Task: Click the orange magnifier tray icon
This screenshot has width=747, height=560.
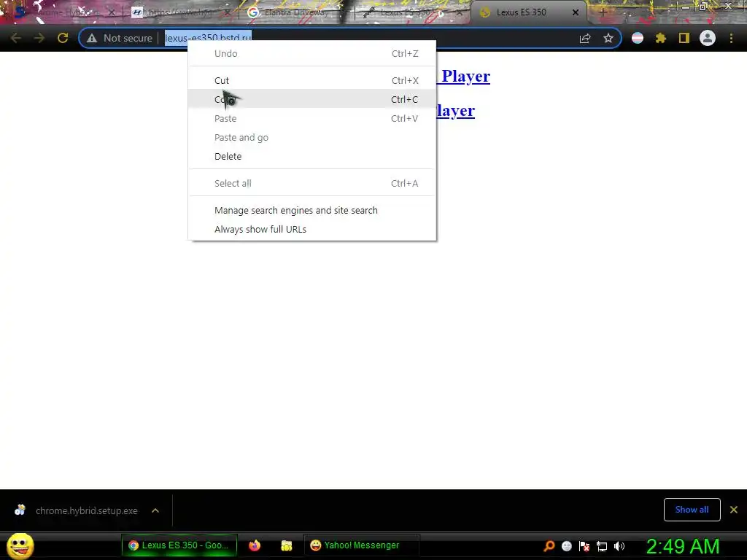Action: coord(549,546)
